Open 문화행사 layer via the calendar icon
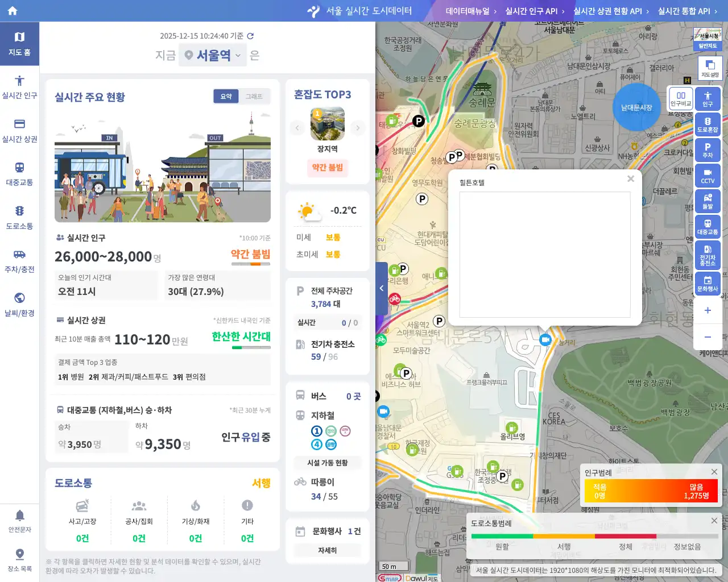 point(708,281)
